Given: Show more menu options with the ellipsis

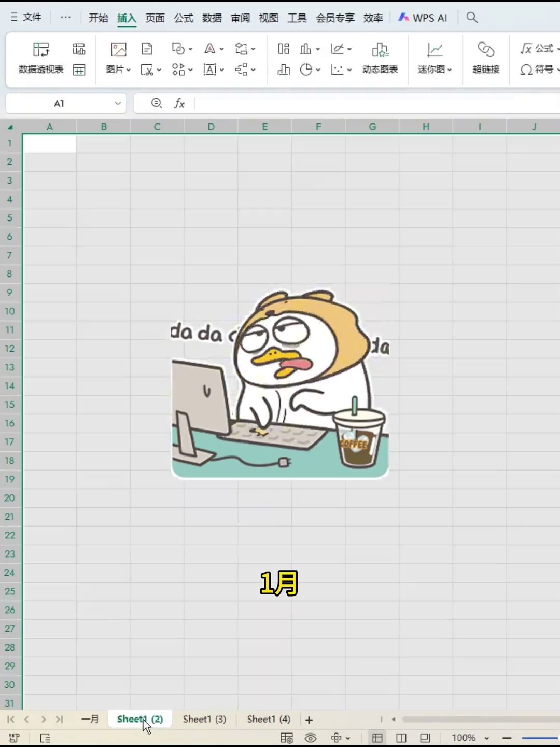Looking at the screenshot, I should click(x=65, y=17).
